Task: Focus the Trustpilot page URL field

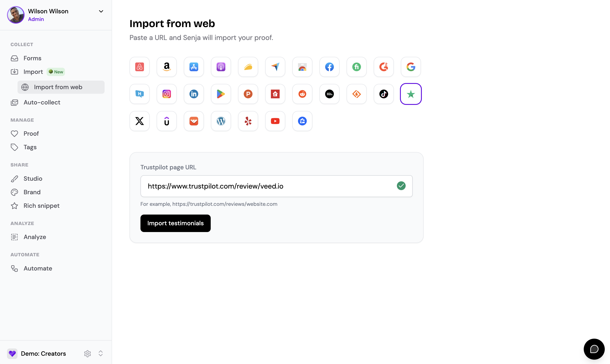Action: click(x=276, y=186)
